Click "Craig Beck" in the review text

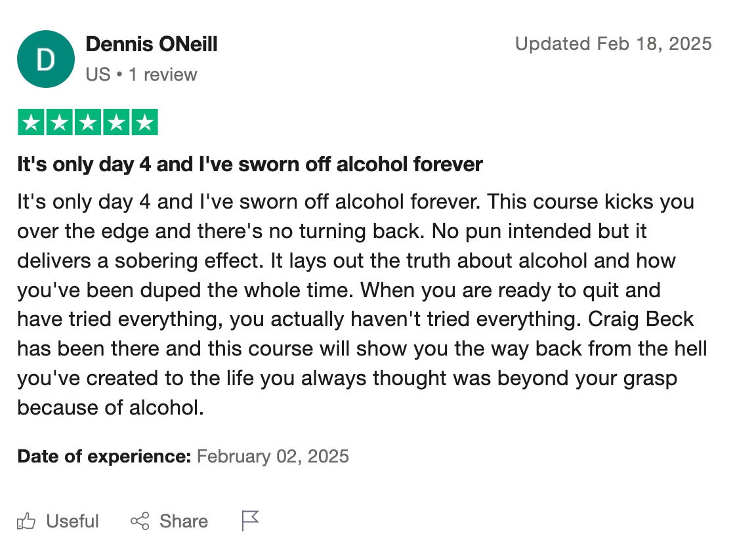click(x=641, y=319)
